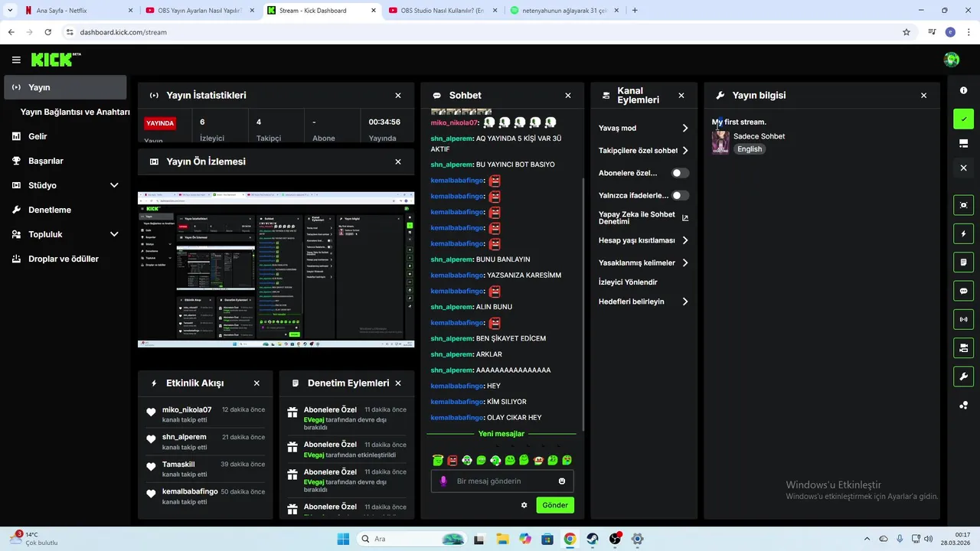Screen dimensions: 980x551
Task: Open the Windows Start menu
Action: [343, 539]
